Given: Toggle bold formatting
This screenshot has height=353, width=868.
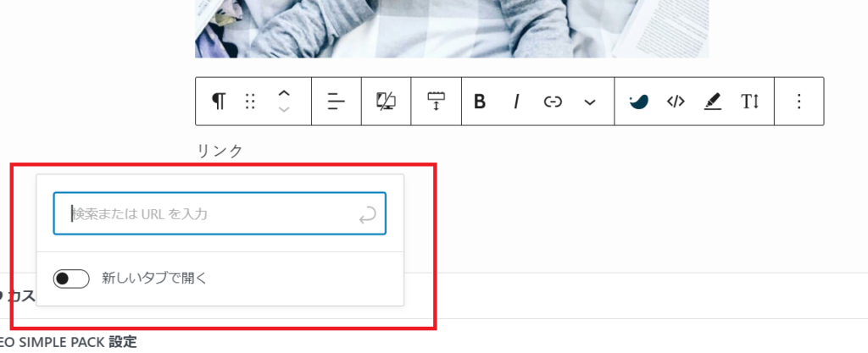Looking at the screenshot, I should point(480,102).
